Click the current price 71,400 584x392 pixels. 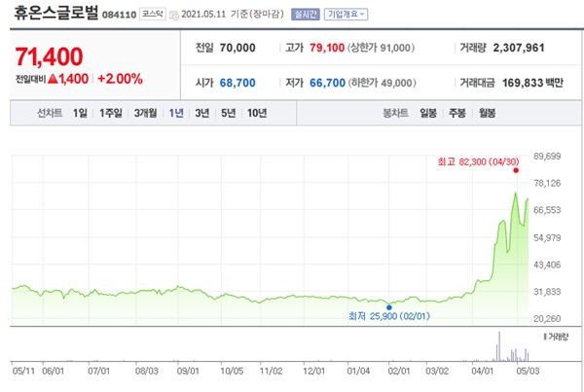(50, 56)
